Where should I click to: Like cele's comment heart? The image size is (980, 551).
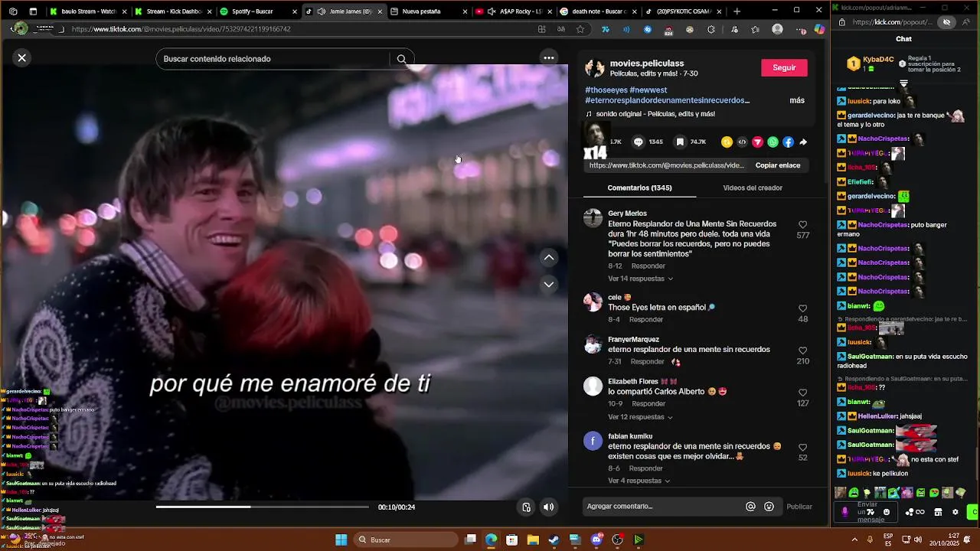tap(802, 308)
